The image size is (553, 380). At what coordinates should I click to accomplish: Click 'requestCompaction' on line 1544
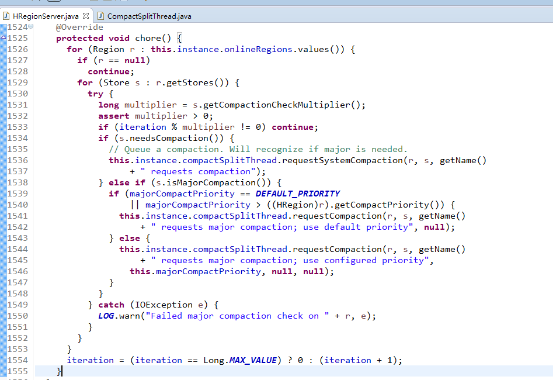pyautogui.click(x=337, y=249)
